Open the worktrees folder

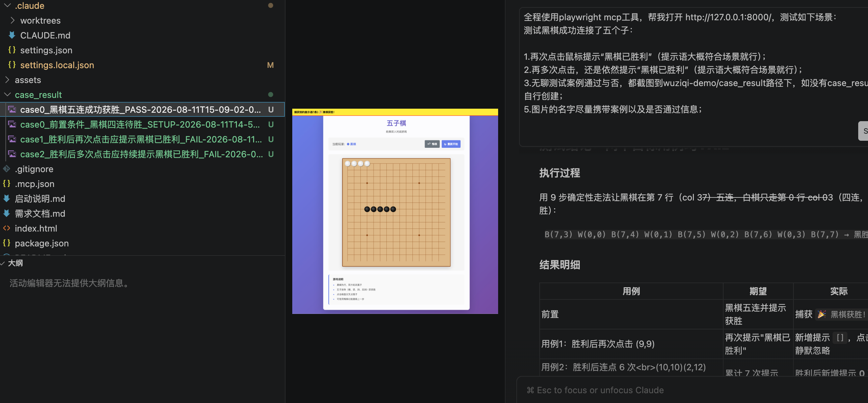[x=40, y=21]
